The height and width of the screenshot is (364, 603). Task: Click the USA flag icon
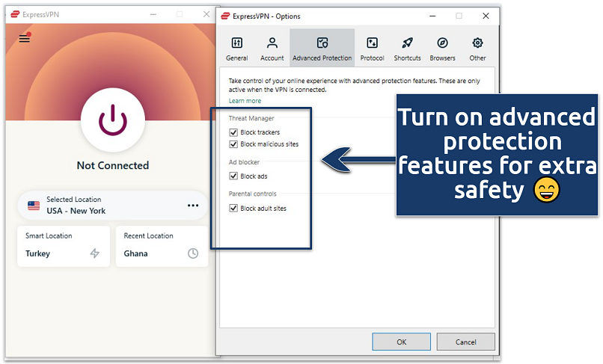[34, 206]
